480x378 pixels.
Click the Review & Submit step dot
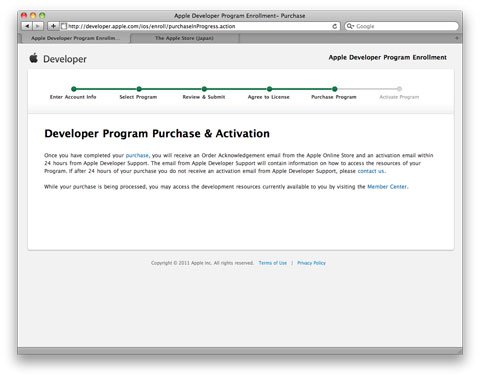coord(204,89)
